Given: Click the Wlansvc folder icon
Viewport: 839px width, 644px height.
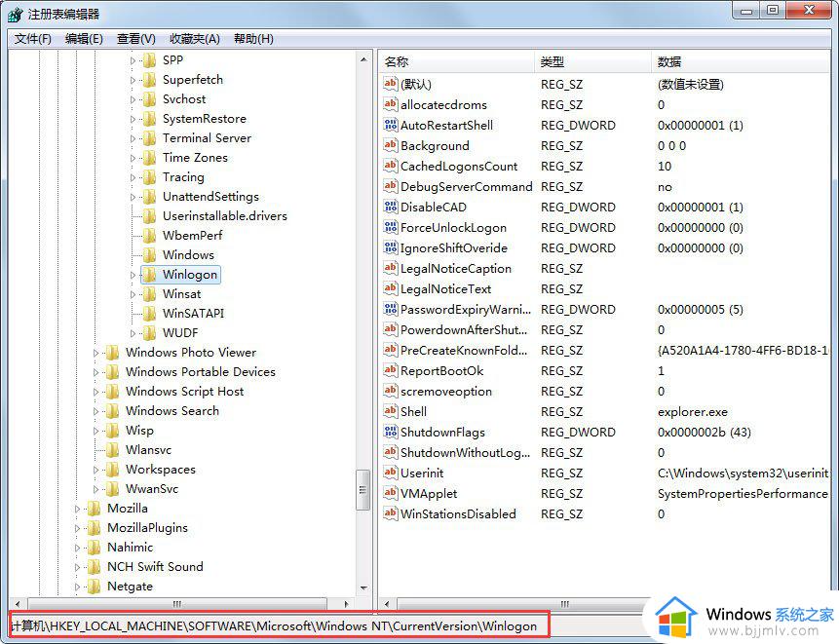Looking at the screenshot, I should (112, 450).
